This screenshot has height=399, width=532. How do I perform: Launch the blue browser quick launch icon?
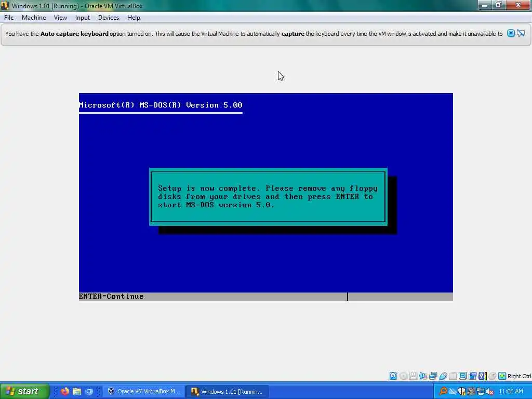pyautogui.click(x=89, y=391)
